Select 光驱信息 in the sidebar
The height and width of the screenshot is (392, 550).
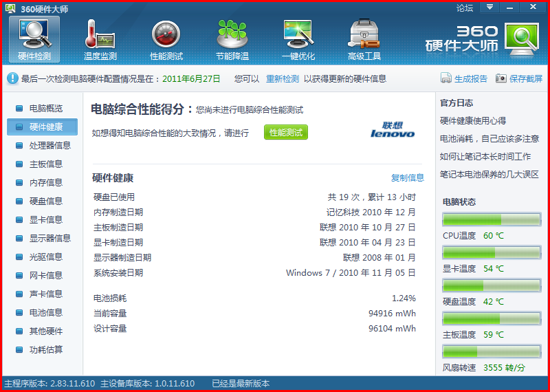pyautogui.click(x=42, y=257)
